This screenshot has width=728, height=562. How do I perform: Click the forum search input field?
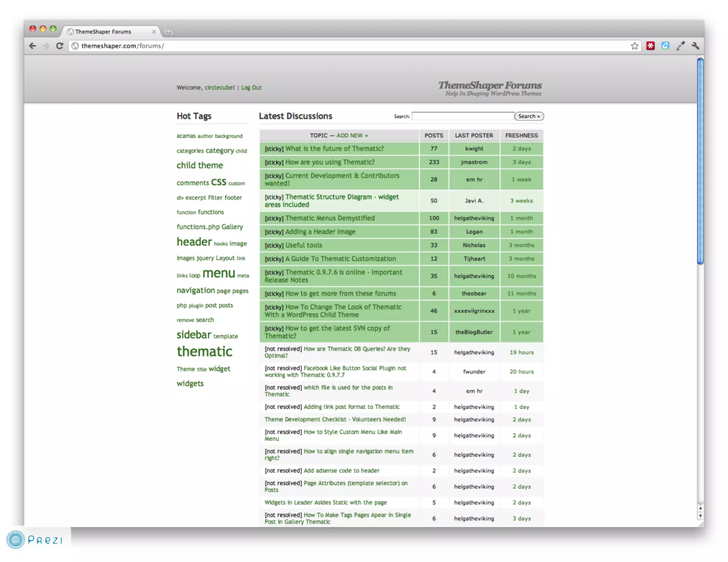(x=463, y=116)
